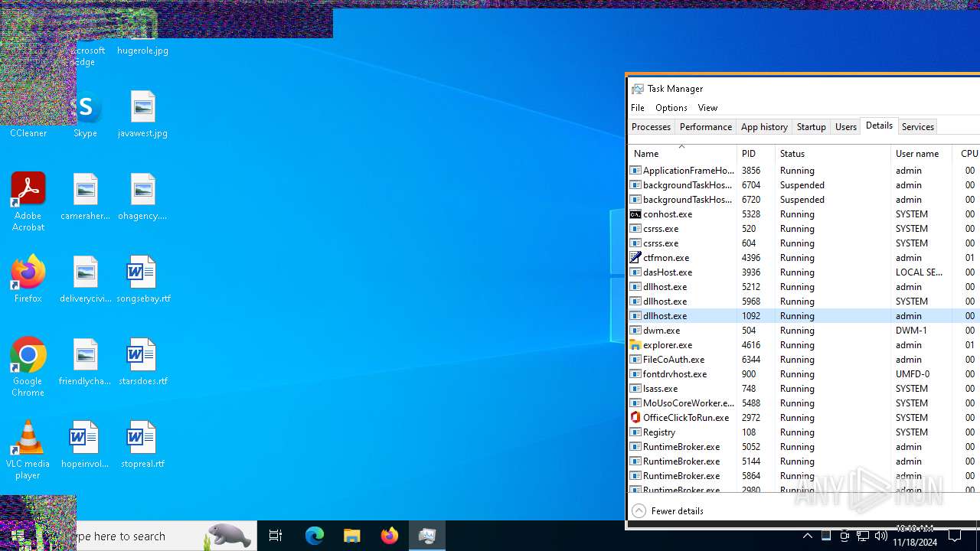
Task: Launch Firefox from the taskbar
Action: click(389, 536)
